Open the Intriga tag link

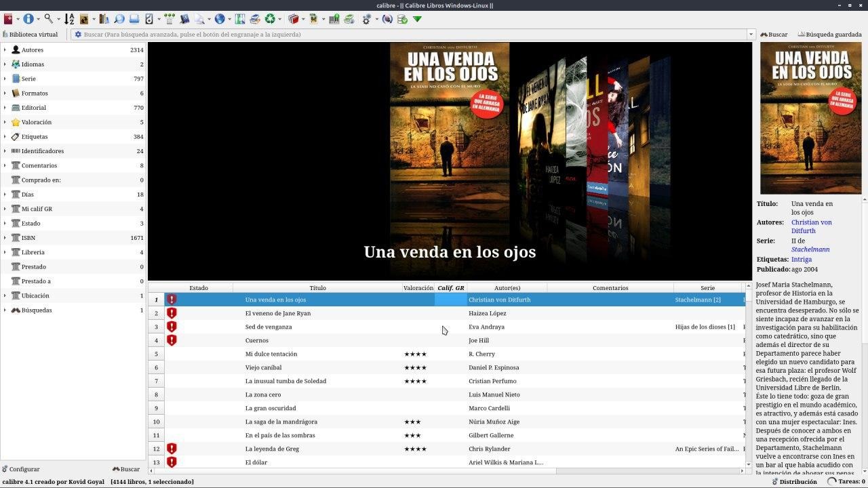(802, 260)
